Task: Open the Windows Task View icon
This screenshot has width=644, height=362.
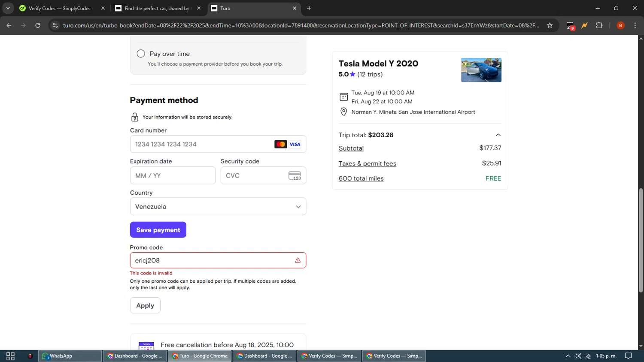Action: point(10,356)
